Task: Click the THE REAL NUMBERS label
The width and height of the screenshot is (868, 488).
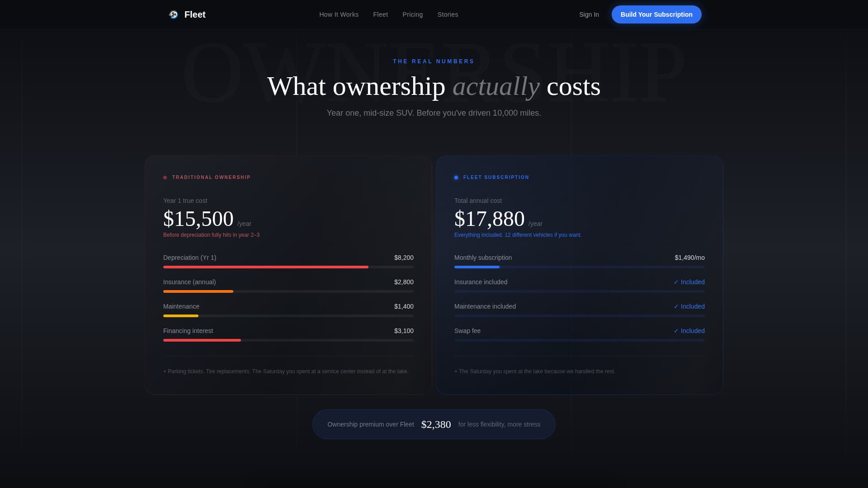Action: pyautogui.click(x=434, y=61)
